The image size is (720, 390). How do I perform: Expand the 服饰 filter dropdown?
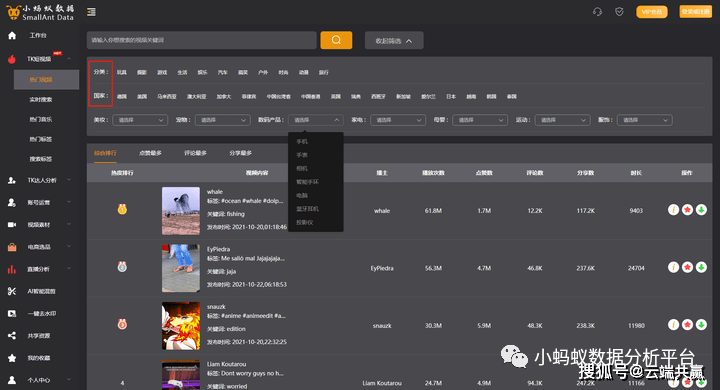(x=645, y=120)
